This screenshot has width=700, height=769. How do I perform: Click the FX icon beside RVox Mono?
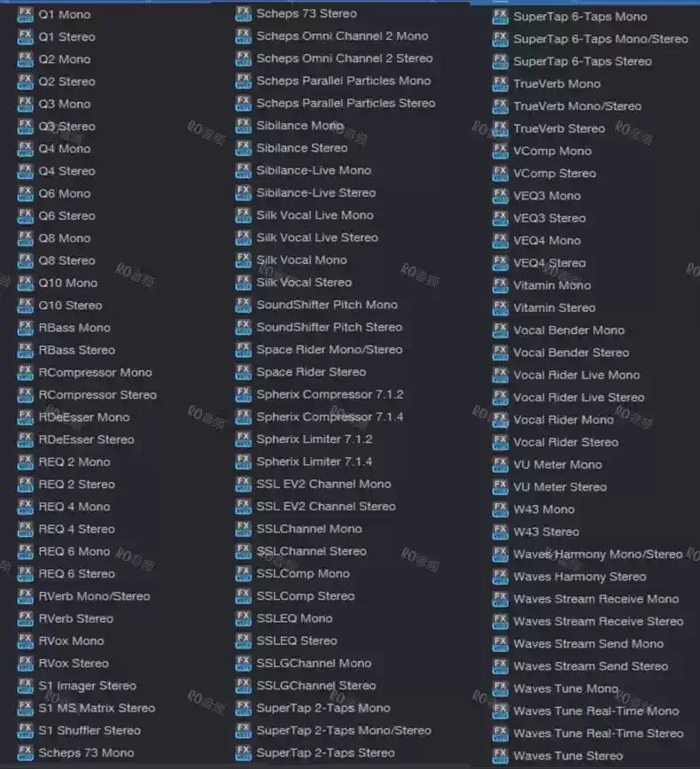click(26, 641)
